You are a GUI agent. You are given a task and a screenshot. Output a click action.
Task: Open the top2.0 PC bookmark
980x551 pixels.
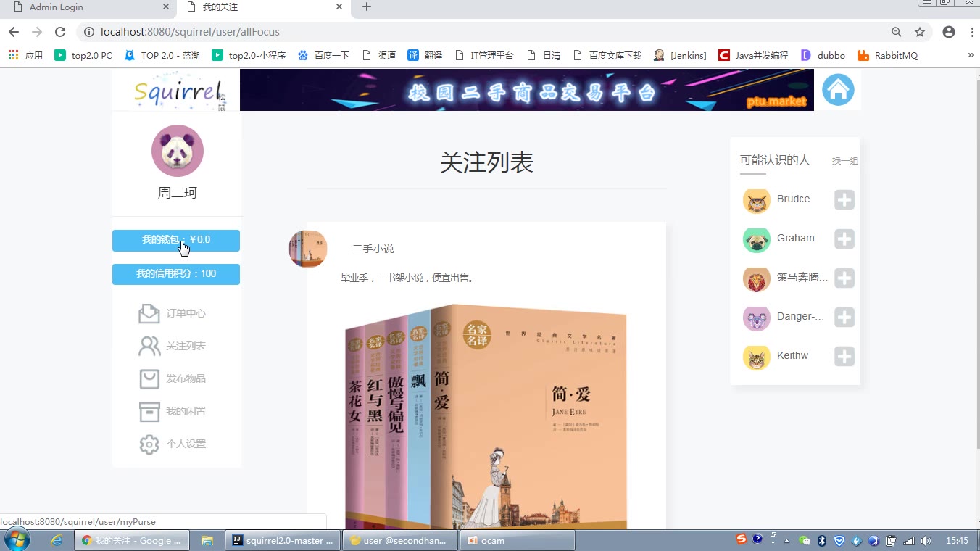pyautogui.click(x=83, y=55)
